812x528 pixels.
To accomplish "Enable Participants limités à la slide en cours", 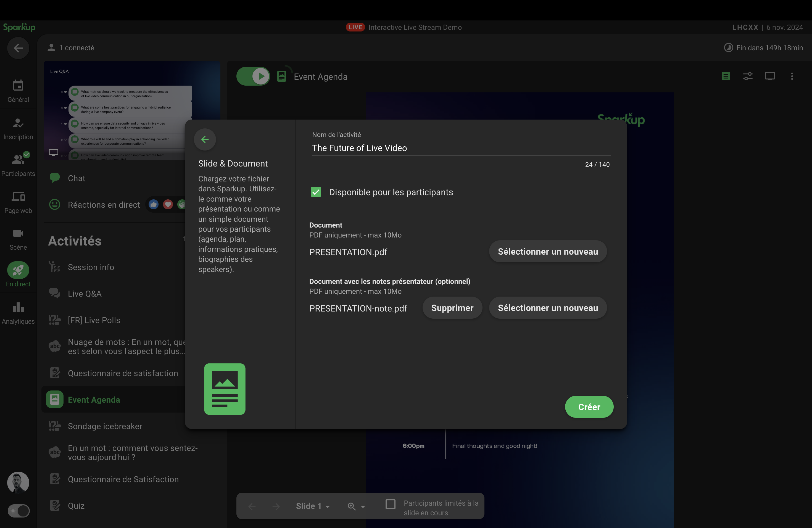I will 390,504.
